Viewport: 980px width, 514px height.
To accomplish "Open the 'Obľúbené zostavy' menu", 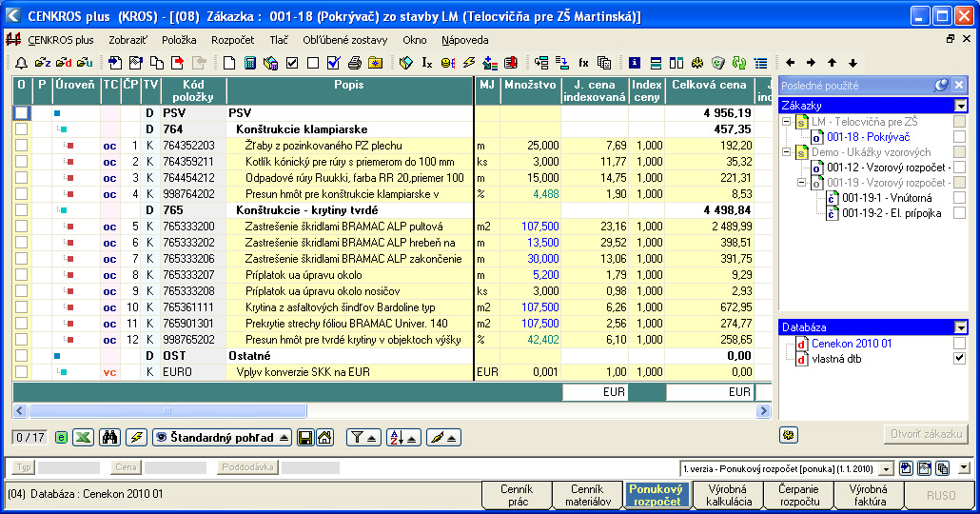I will (x=345, y=40).
